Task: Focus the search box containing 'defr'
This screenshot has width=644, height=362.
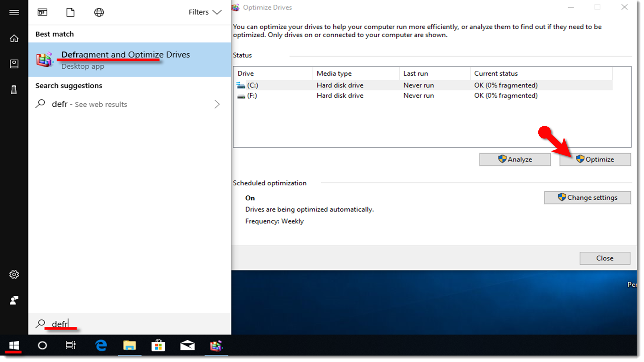Action: click(130, 324)
